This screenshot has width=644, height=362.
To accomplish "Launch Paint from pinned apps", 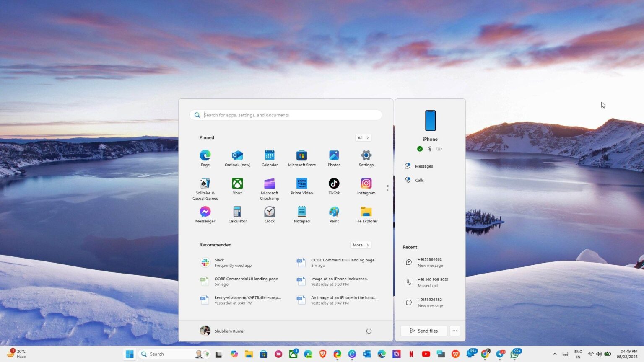I will click(x=334, y=211).
